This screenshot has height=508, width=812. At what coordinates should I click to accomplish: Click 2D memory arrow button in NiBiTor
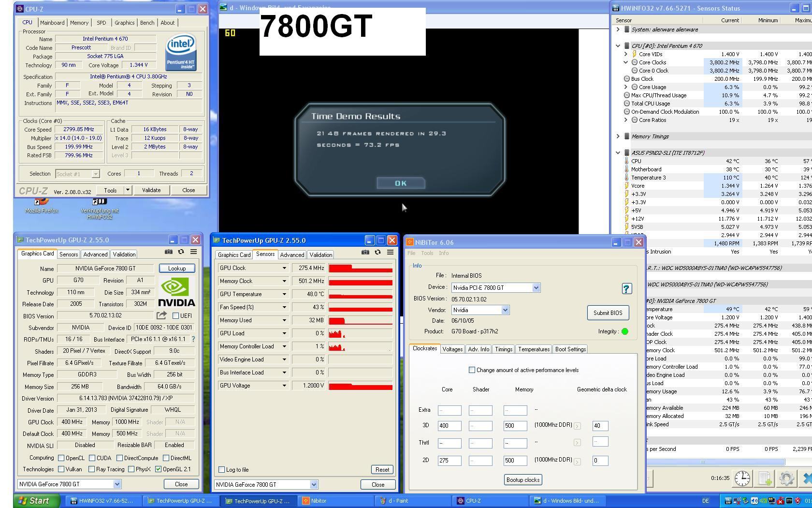577,461
